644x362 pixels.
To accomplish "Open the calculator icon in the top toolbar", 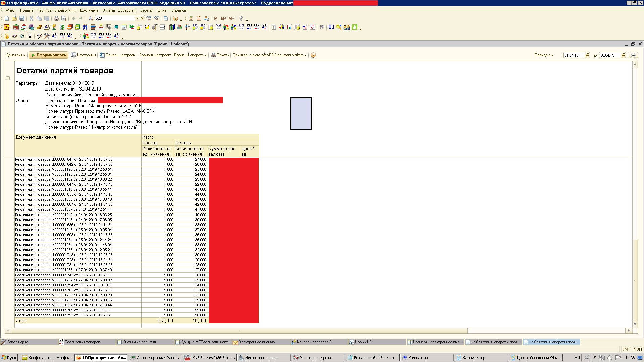I will (191, 18).
